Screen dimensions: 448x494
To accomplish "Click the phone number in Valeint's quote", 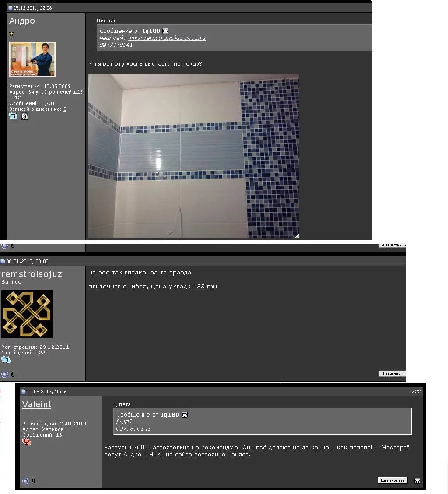I will coord(133,428).
